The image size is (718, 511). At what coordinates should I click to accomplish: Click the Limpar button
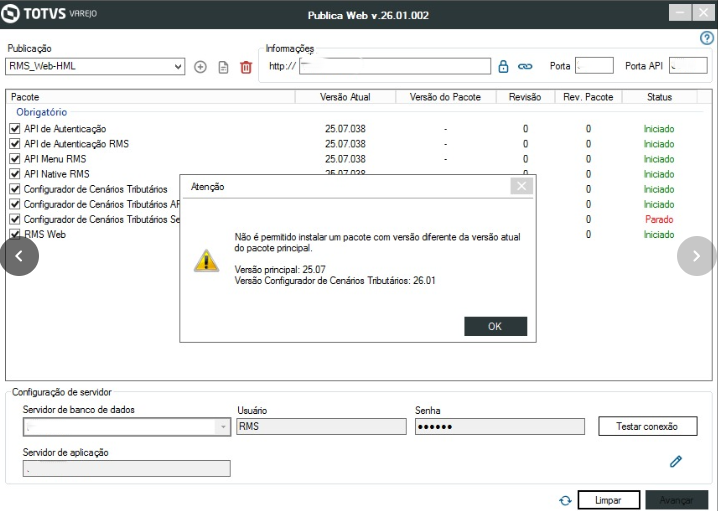pos(609,500)
